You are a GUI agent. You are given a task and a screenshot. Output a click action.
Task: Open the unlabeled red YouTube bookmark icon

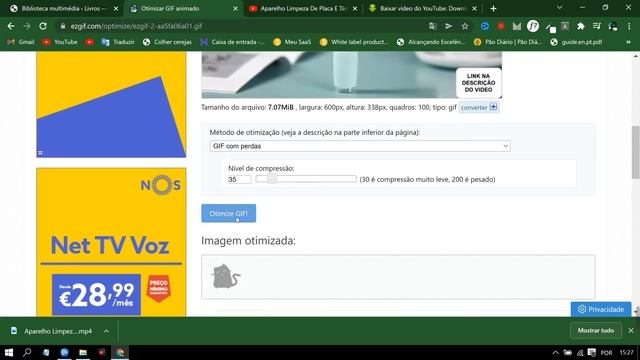coord(90,42)
